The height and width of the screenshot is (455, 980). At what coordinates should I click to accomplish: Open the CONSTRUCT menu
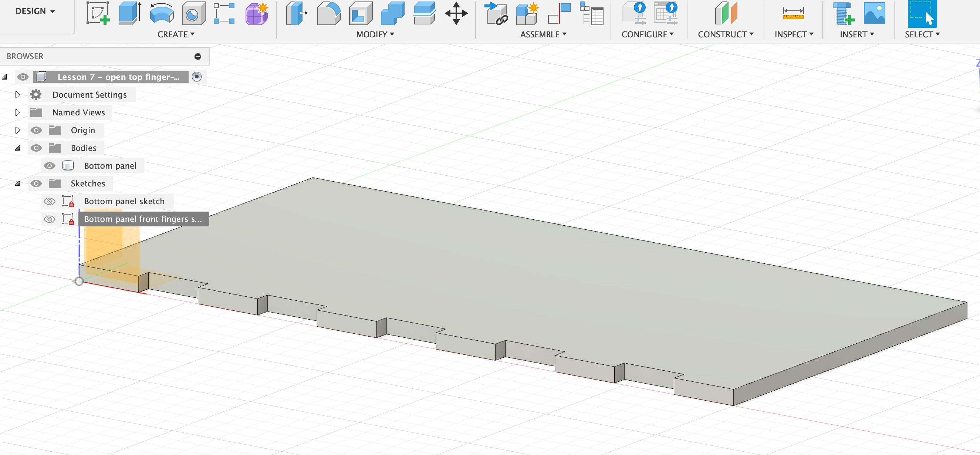pyautogui.click(x=725, y=34)
